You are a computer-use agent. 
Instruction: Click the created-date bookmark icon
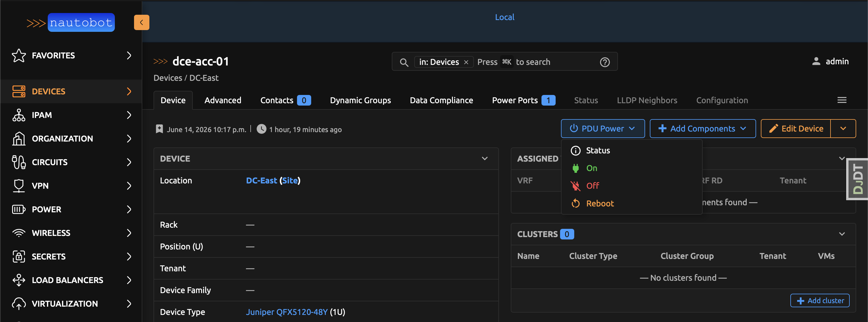(x=159, y=129)
